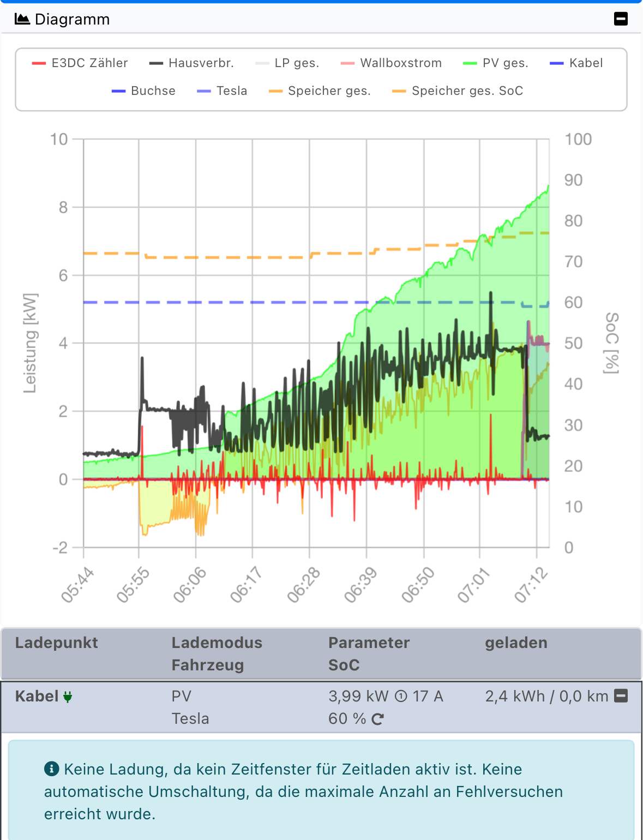Click the red E3DC Zähler color swatch
The width and height of the screenshot is (643, 840).
[39, 63]
